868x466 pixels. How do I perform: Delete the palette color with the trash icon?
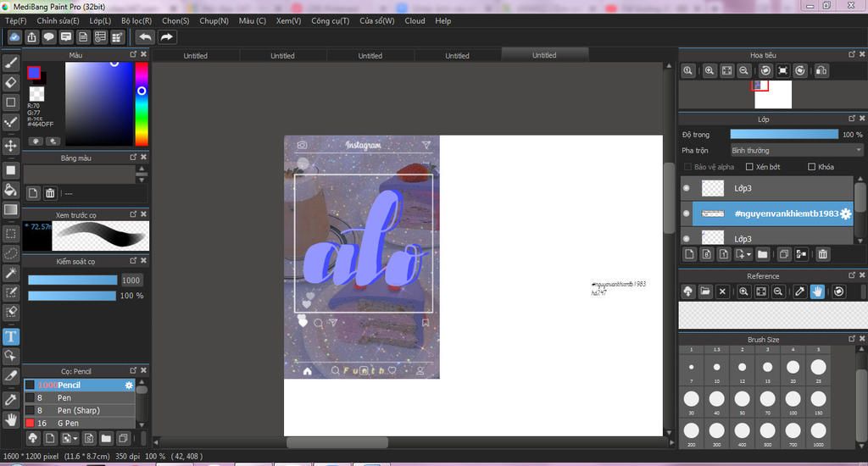pyautogui.click(x=50, y=192)
